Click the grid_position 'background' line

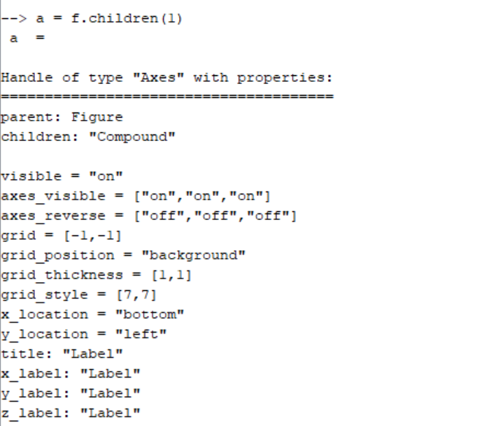tap(123, 256)
